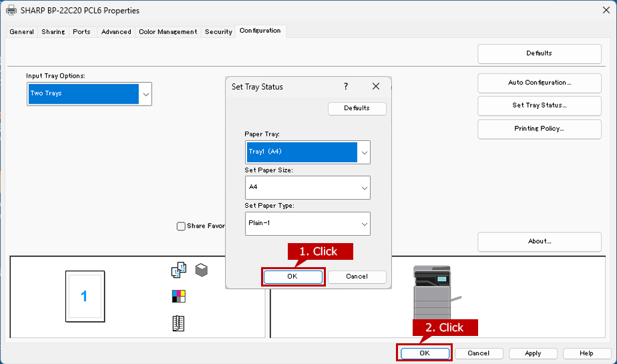Click the printer icon in title bar
The width and height of the screenshot is (617, 364).
[11, 10]
